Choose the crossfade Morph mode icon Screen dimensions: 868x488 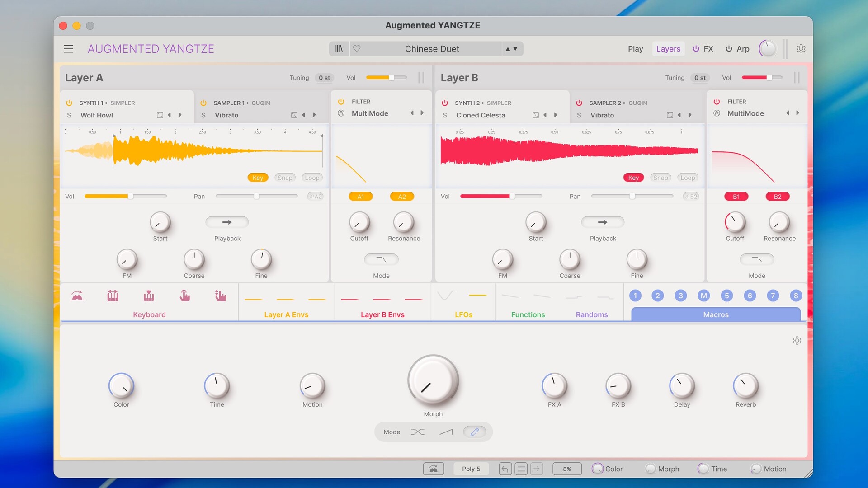pyautogui.click(x=418, y=432)
